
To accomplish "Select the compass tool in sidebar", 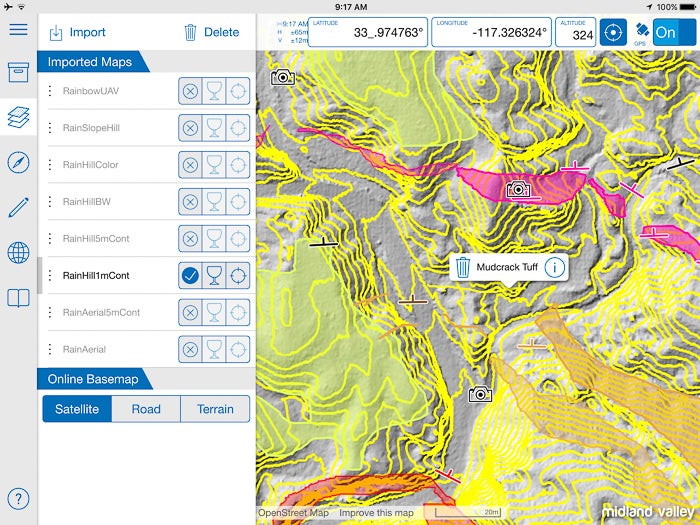I will [18, 163].
